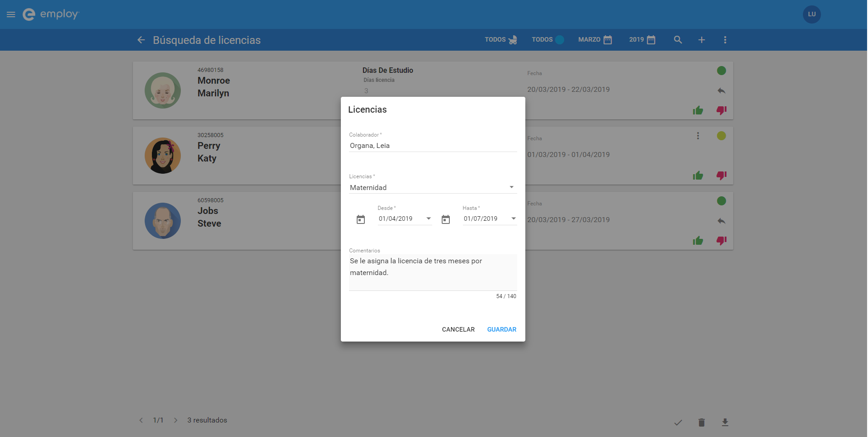
Task: Click the date range 20/03/2019 - 22/03/2019
Action: [x=568, y=90]
